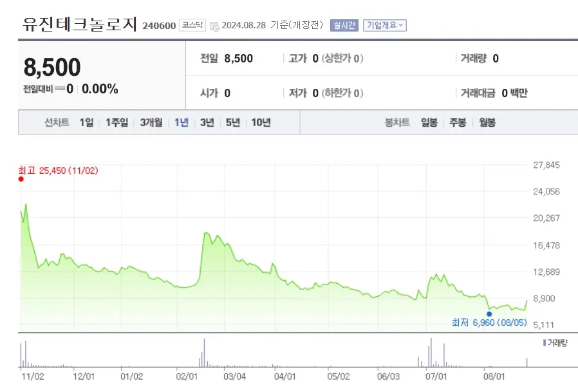The width and height of the screenshot is (578, 392).
Task: Show the 주봉 weekly chart
Action: [x=458, y=122]
